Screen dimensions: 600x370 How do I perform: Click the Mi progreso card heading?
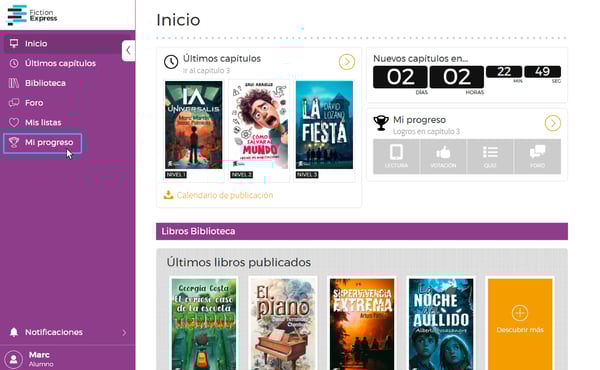(419, 120)
